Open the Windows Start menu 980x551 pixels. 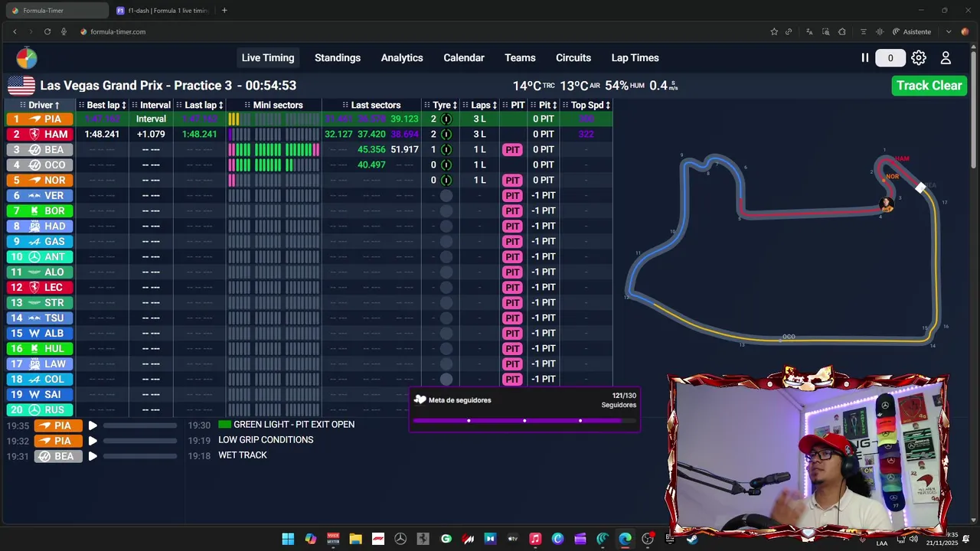tap(288, 539)
